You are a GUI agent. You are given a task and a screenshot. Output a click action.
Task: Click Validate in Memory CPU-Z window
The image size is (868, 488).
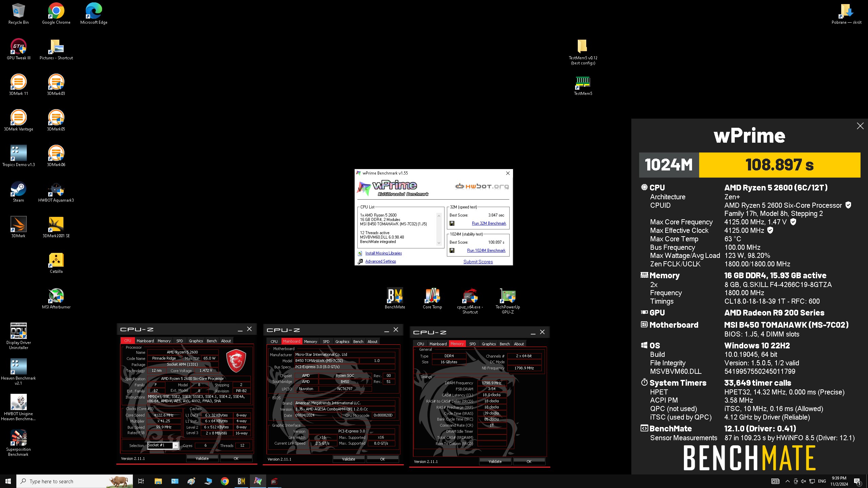tap(495, 462)
